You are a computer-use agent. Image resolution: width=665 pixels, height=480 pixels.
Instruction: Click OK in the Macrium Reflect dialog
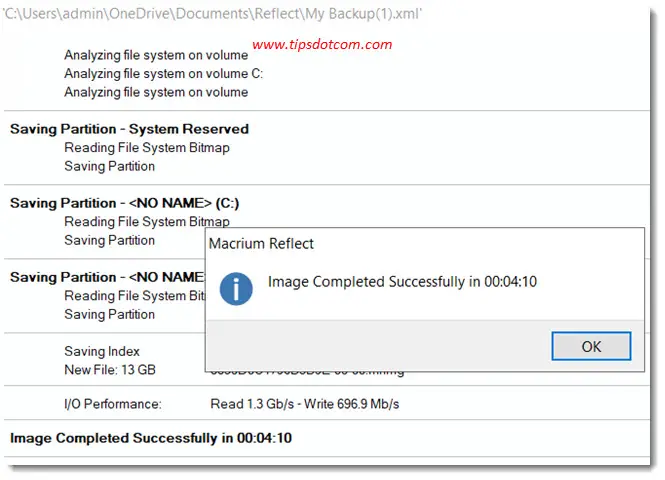(x=591, y=346)
